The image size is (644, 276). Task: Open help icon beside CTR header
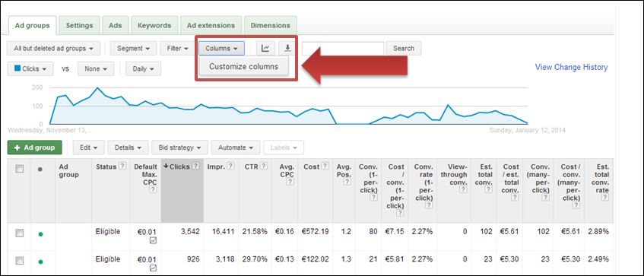point(264,167)
